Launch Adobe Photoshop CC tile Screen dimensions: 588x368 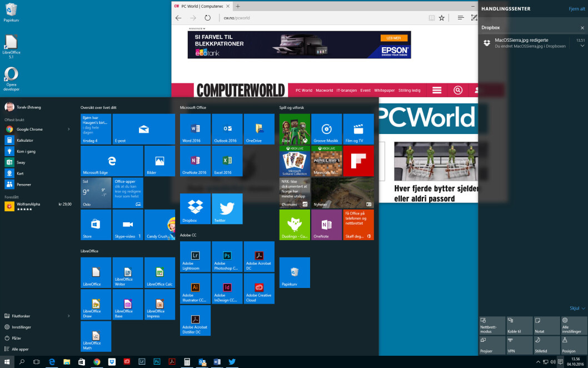(227, 257)
